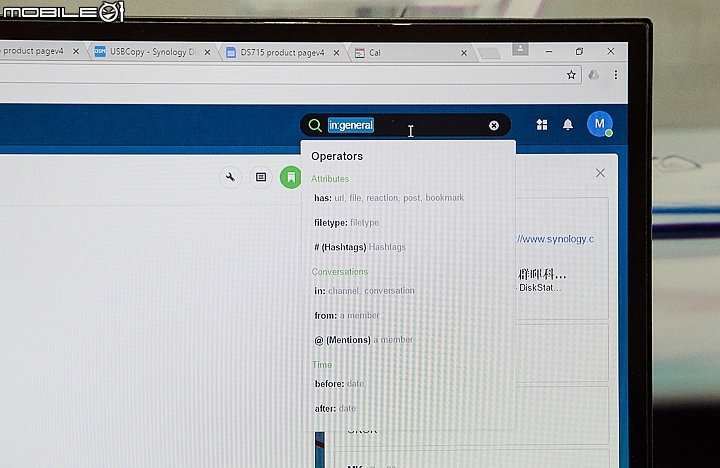Clear the search field with the X icon

(494, 125)
